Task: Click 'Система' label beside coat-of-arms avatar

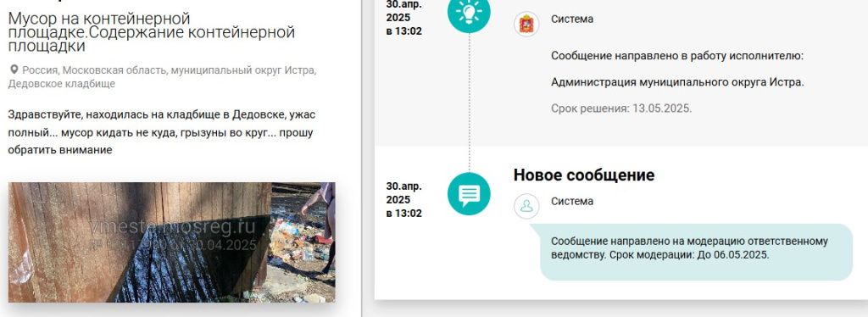Action: [x=572, y=19]
